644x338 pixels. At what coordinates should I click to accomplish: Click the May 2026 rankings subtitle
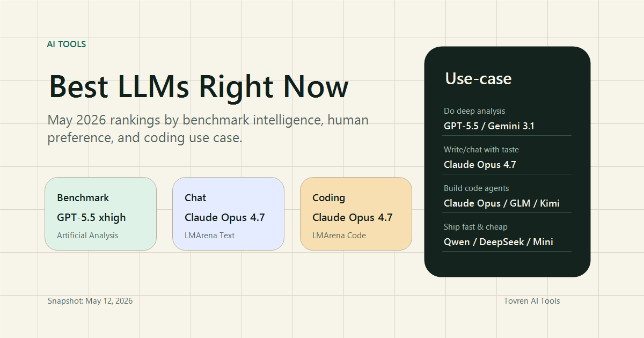tap(208, 129)
